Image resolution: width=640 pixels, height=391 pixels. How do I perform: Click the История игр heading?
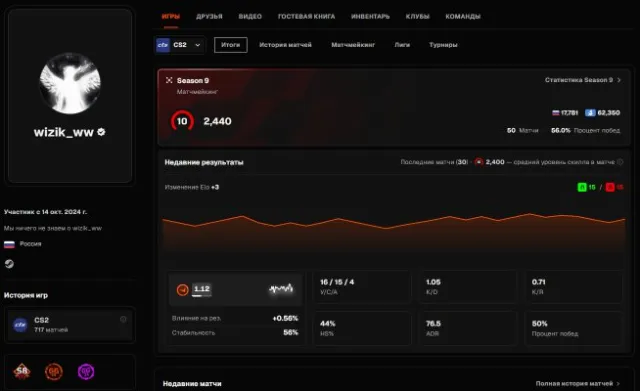(26, 295)
